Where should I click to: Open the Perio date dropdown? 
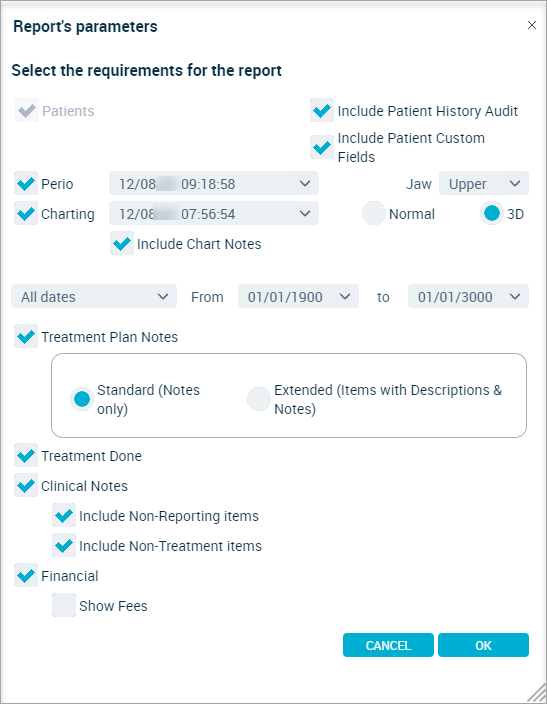[214, 183]
